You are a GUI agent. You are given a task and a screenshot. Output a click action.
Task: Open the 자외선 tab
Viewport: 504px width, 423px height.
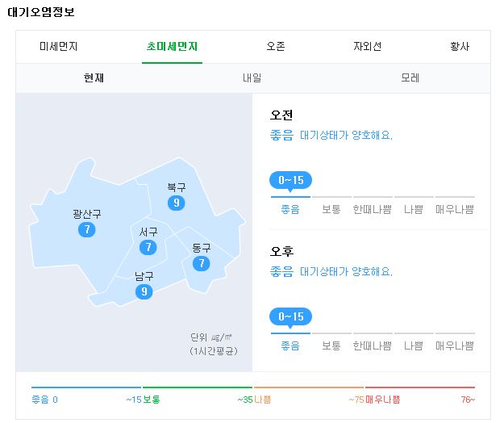point(368,46)
